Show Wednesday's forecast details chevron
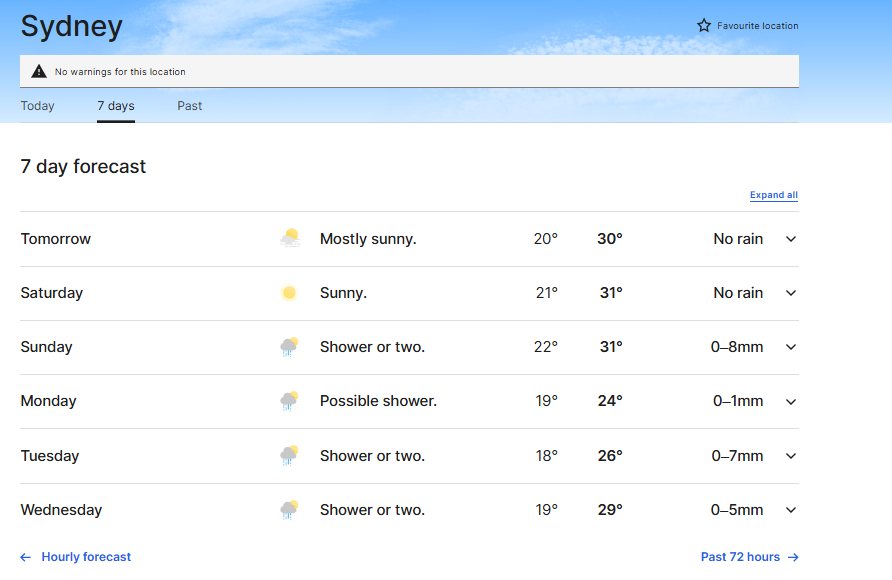 (791, 510)
